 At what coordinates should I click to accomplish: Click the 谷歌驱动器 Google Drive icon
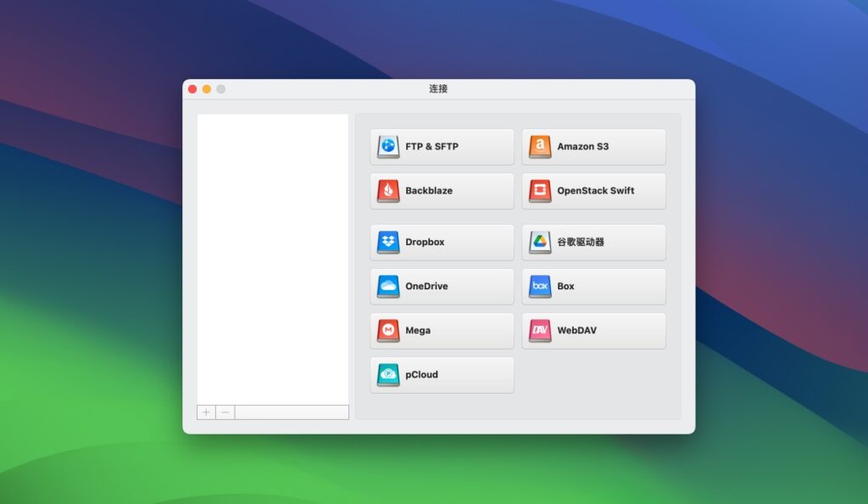tap(540, 242)
